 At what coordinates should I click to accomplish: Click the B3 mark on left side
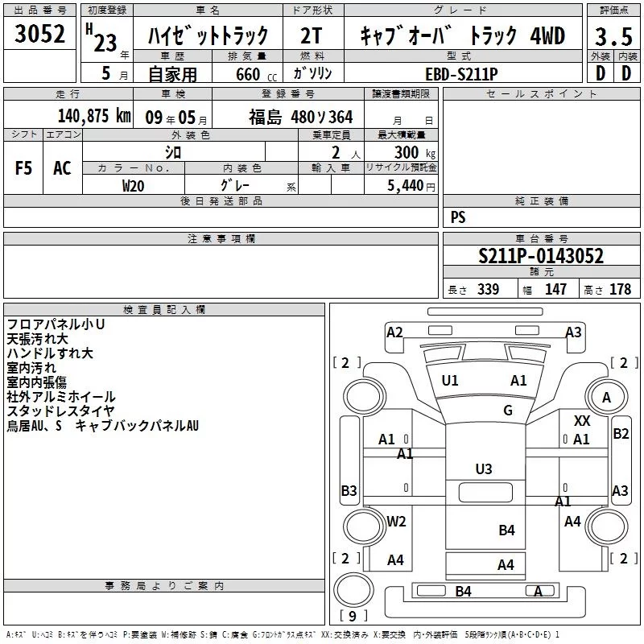[x=349, y=490]
